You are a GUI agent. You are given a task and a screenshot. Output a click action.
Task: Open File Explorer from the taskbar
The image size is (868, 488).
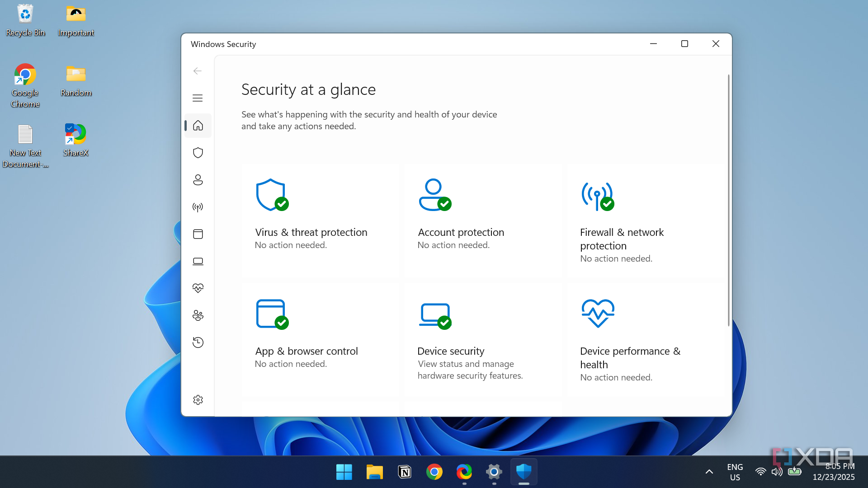point(374,472)
